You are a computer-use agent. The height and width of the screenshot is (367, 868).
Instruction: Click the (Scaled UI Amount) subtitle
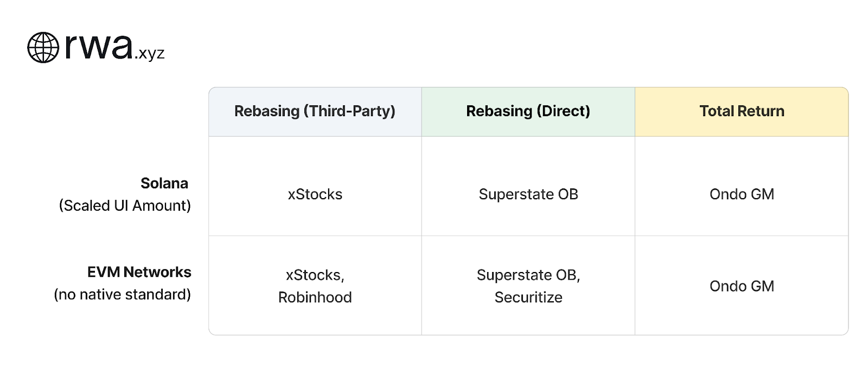(125, 206)
